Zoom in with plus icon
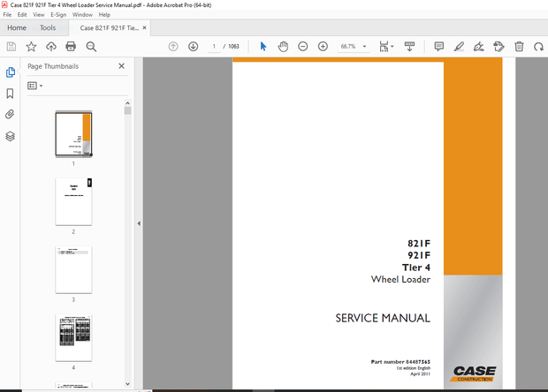 [323, 47]
